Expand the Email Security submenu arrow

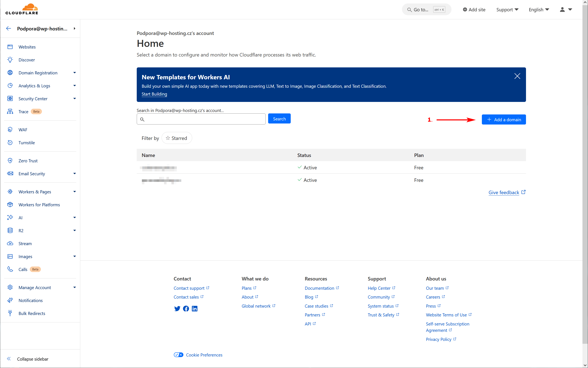pos(75,174)
